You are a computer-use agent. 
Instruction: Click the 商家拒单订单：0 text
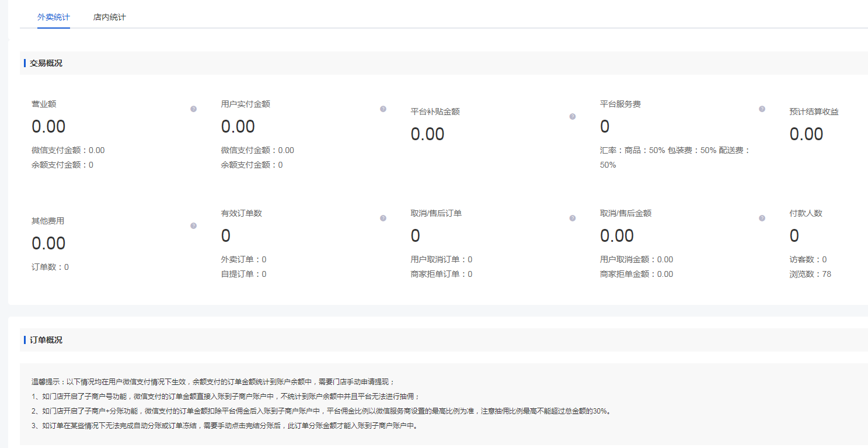(x=442, y=274)
